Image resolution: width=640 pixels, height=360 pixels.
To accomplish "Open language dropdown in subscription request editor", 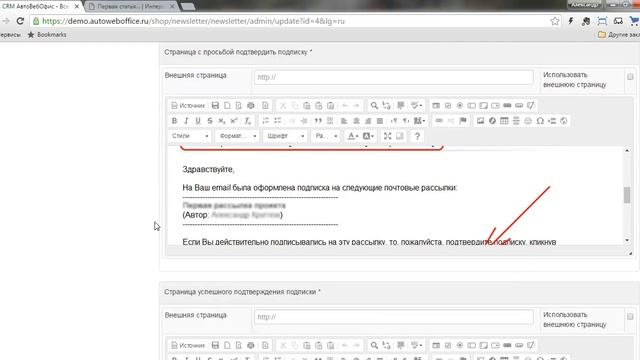I will (x=419, y=121).
